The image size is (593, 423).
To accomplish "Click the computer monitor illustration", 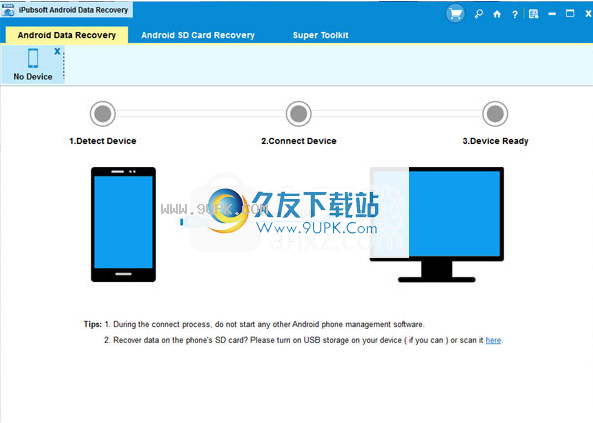I will 437,224.
